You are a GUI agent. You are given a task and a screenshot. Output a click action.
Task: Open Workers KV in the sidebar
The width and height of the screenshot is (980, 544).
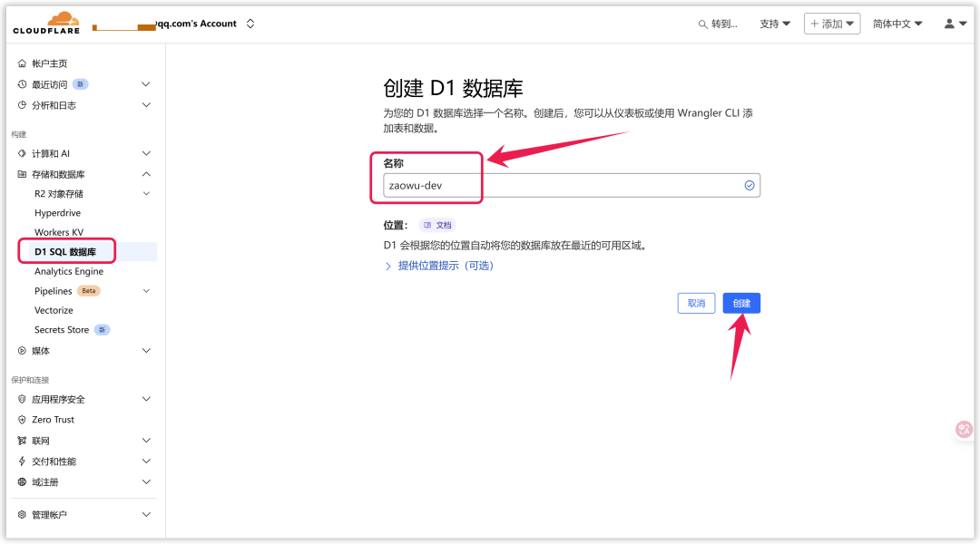click(59, 232)
